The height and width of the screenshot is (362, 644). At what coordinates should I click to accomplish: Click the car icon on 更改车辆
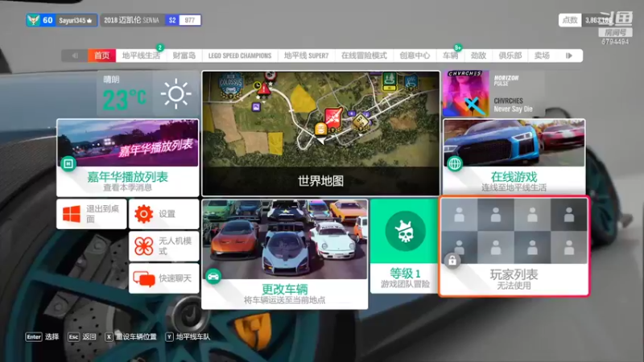213,276
